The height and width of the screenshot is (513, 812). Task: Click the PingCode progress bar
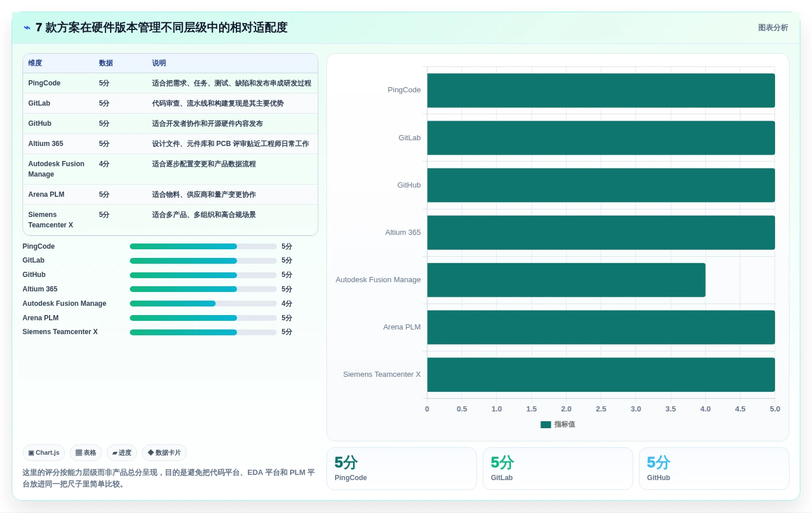(x=203, y=246)
